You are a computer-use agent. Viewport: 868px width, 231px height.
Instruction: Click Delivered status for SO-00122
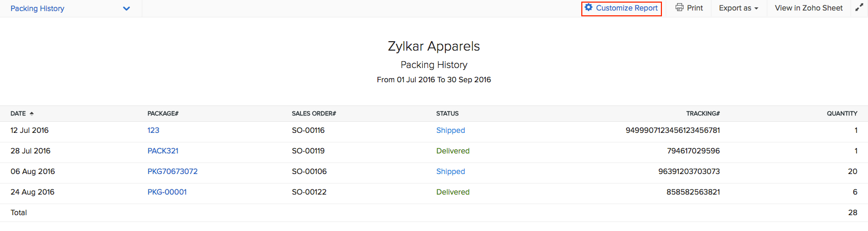click(x=453, y=192)
